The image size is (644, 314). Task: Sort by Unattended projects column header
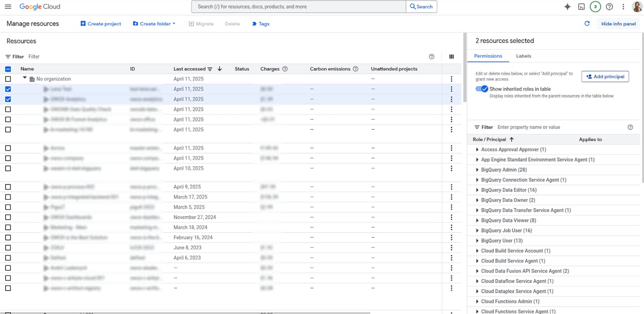click(x=394, y=69)
